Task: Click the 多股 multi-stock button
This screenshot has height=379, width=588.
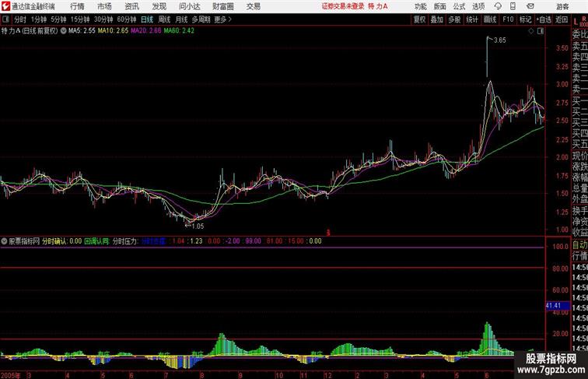Action: [454, 19]
